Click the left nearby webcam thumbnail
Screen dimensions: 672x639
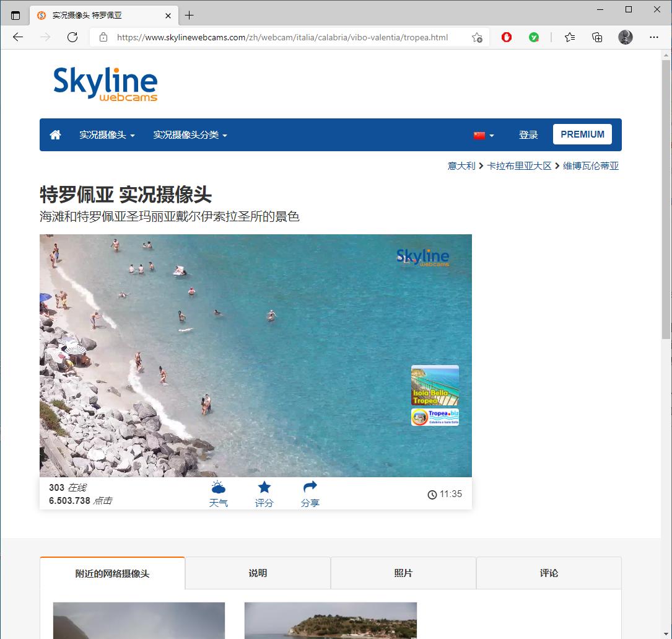point(138,620)
